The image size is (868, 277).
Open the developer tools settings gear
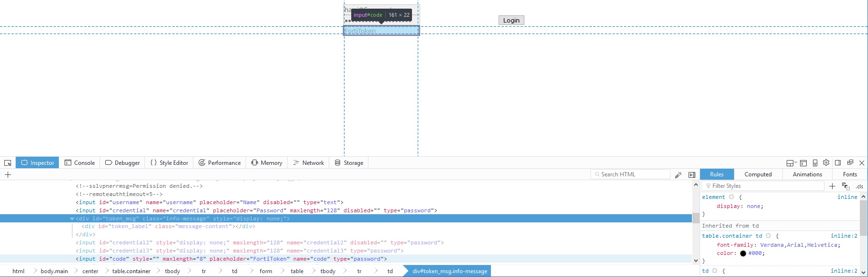click(x=826, y=163)
